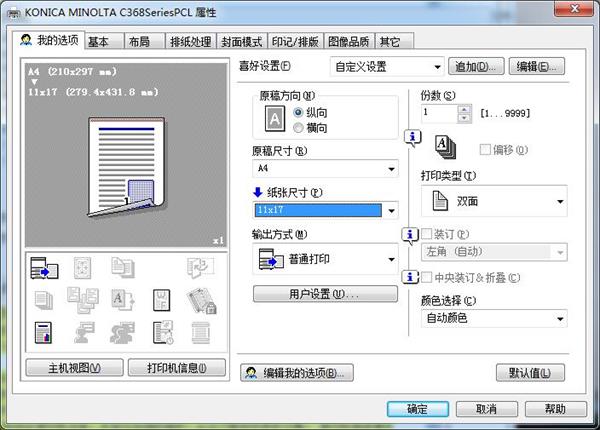Image resolution: width=600 pixels, height=430 pixels.
Task: Click the 打印机信息(I) button
Action: coord(177,368)
